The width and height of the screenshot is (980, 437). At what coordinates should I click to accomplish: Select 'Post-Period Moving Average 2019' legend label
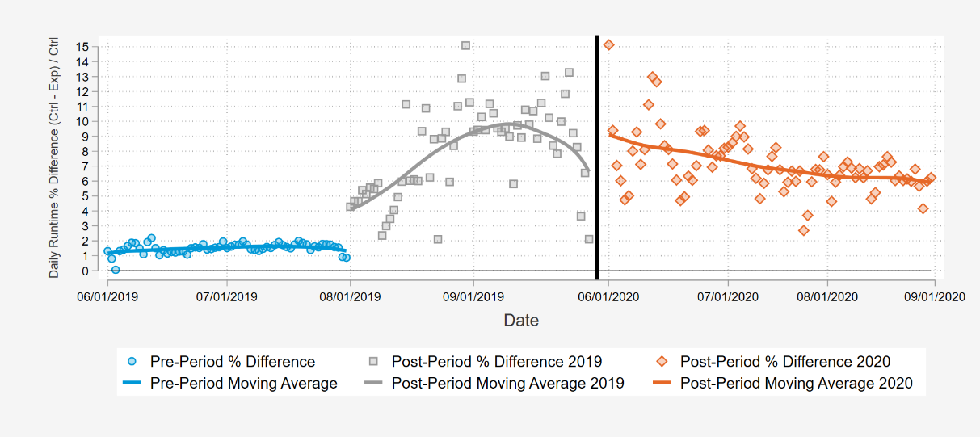coord(507,383)
